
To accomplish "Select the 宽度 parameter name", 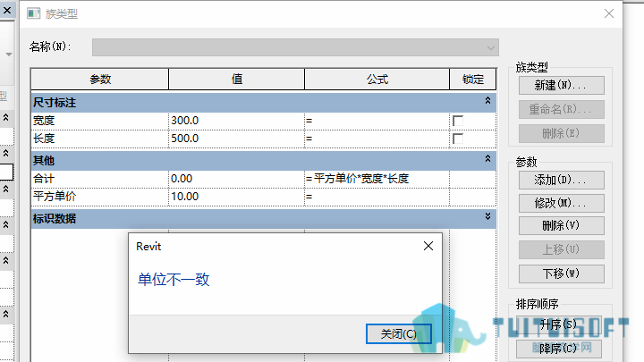I will (100, 121).
